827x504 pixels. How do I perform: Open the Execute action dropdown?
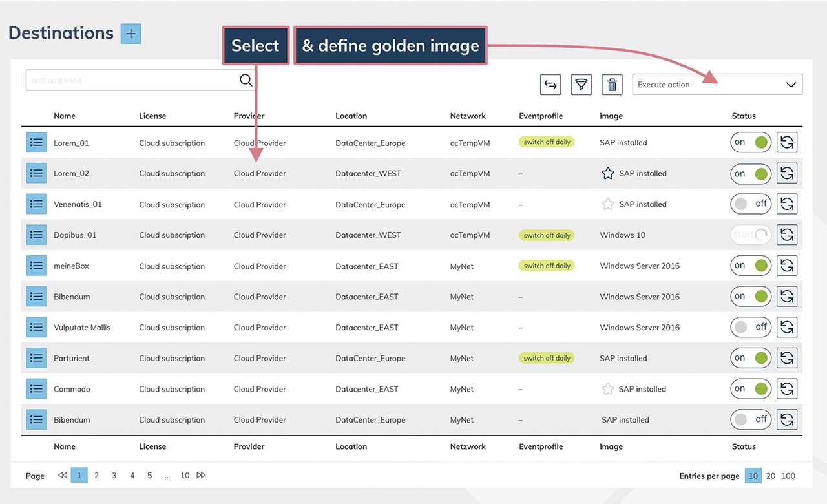(x=717, y=85)
